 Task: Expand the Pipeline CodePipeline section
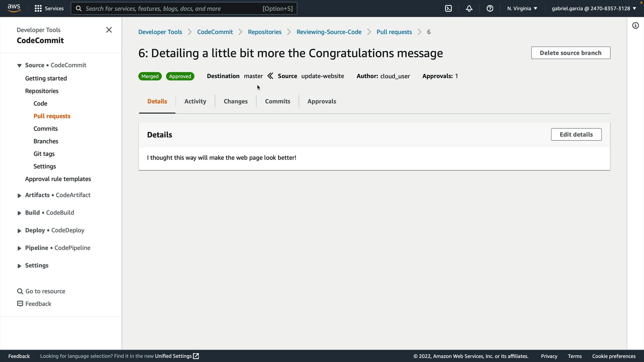19,248
